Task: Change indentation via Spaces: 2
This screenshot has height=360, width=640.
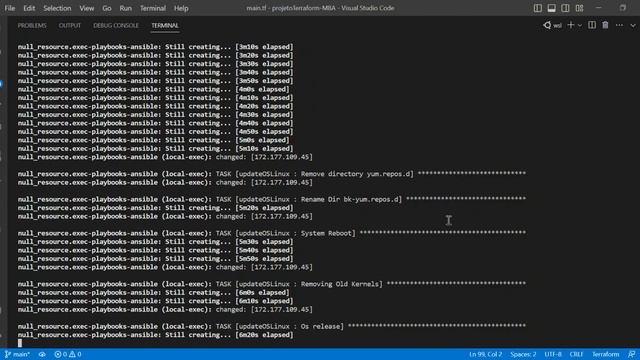Action: click(523, 354)
